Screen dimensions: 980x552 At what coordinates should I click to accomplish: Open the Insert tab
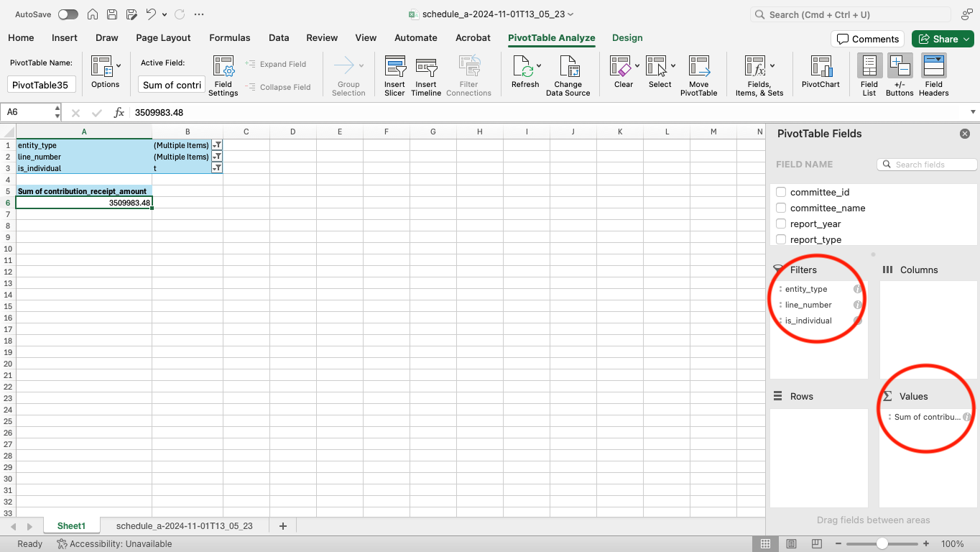coord(65,38)
